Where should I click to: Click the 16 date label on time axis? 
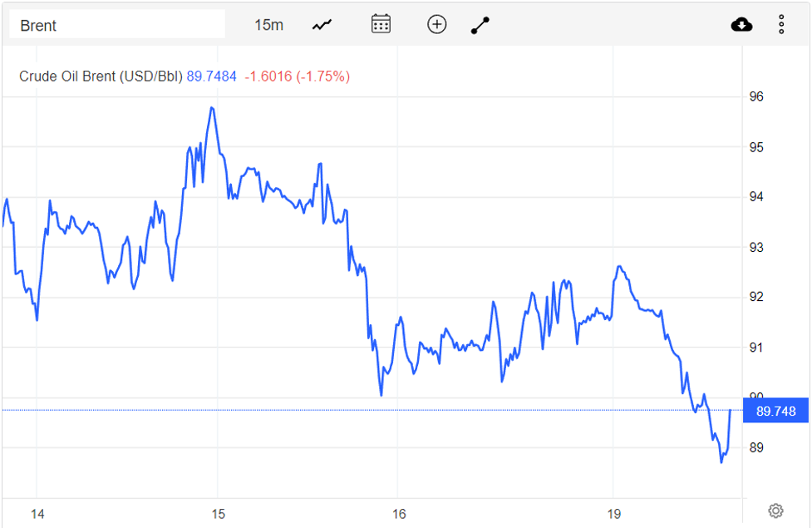point(398,514)
